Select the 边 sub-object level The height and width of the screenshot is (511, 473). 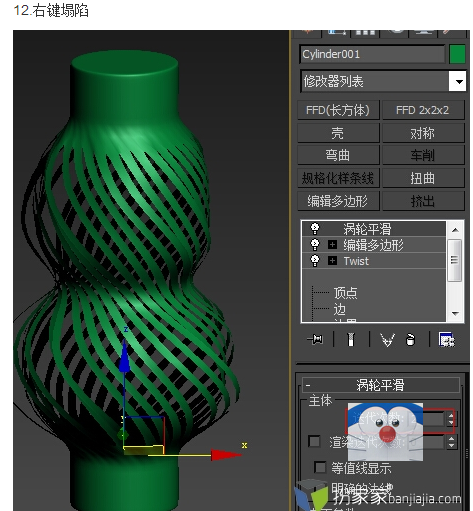340,310
